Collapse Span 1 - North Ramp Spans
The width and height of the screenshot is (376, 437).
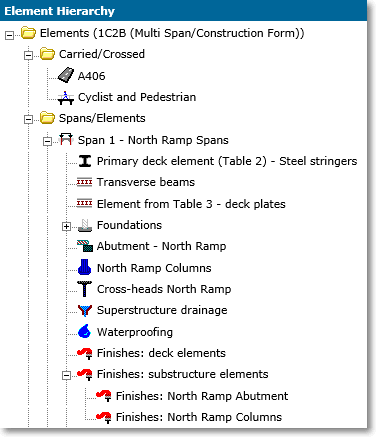[48, 142]
